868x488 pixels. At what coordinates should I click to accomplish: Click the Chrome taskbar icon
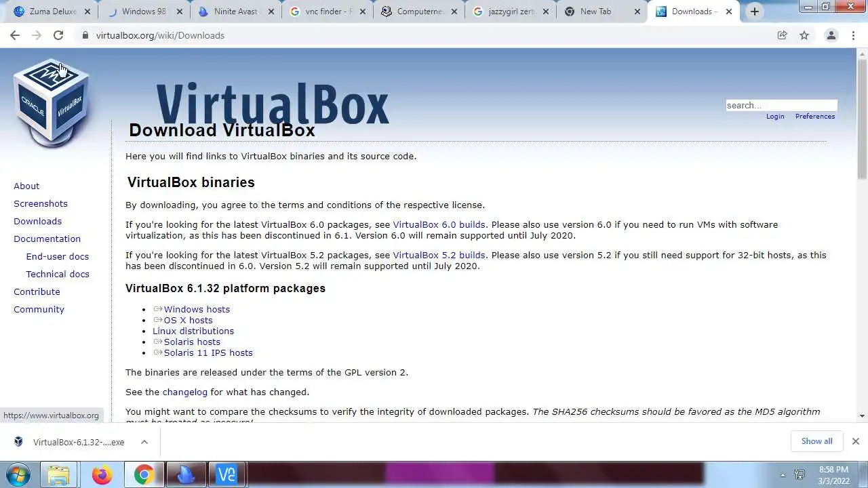(x=143, y=474)
